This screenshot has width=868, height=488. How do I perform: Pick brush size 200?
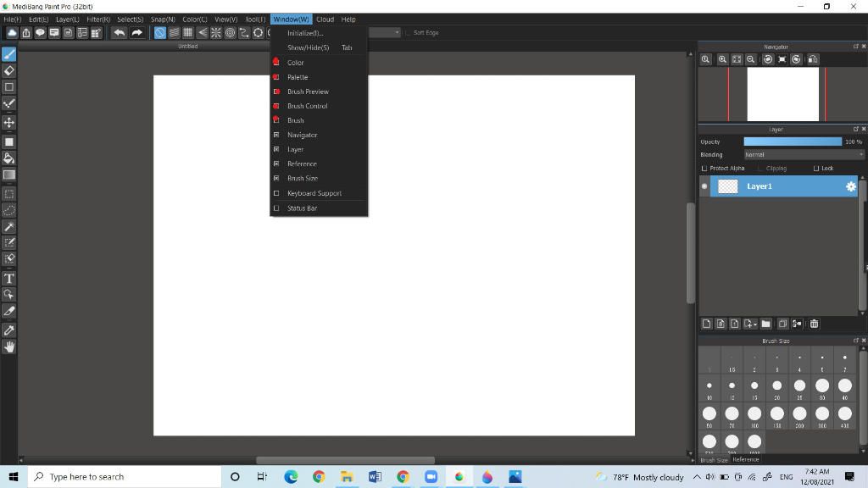click(799, 417)
